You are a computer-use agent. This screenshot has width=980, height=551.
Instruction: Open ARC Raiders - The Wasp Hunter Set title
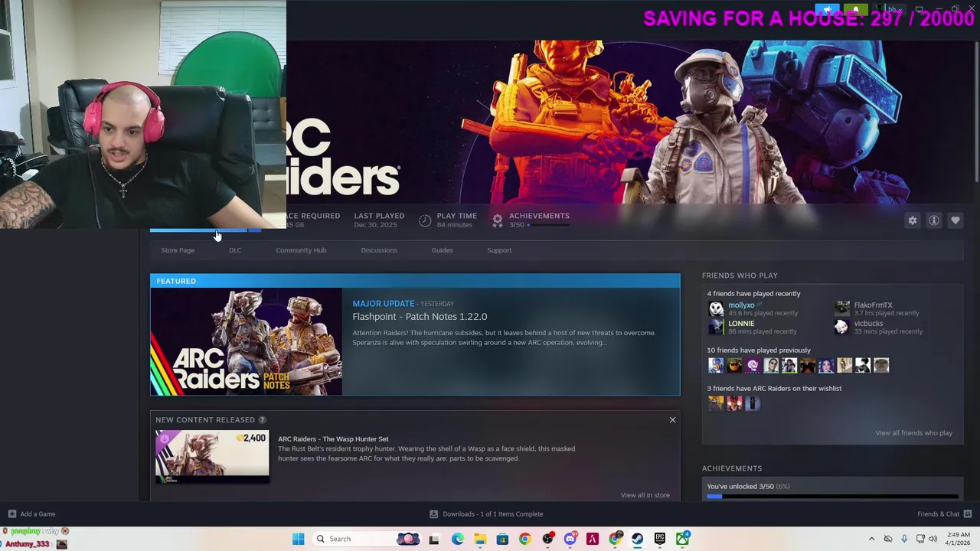tap(333, 439)
